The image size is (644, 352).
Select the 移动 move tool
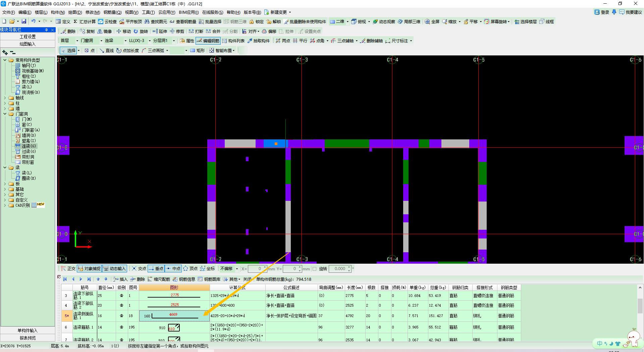tap(124, 31)
